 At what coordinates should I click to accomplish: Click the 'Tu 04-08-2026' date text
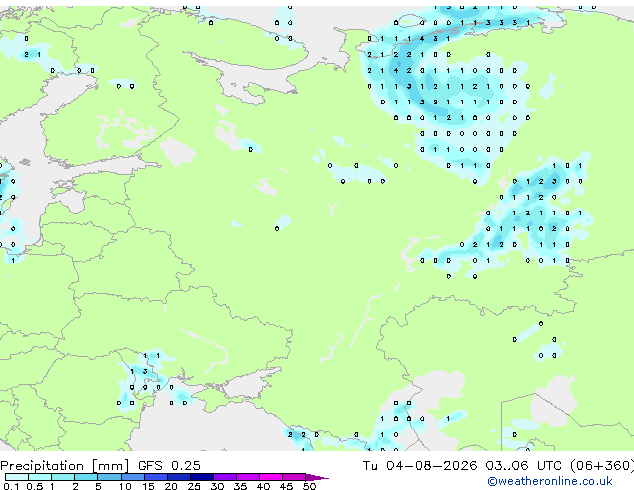pos(420,466)
